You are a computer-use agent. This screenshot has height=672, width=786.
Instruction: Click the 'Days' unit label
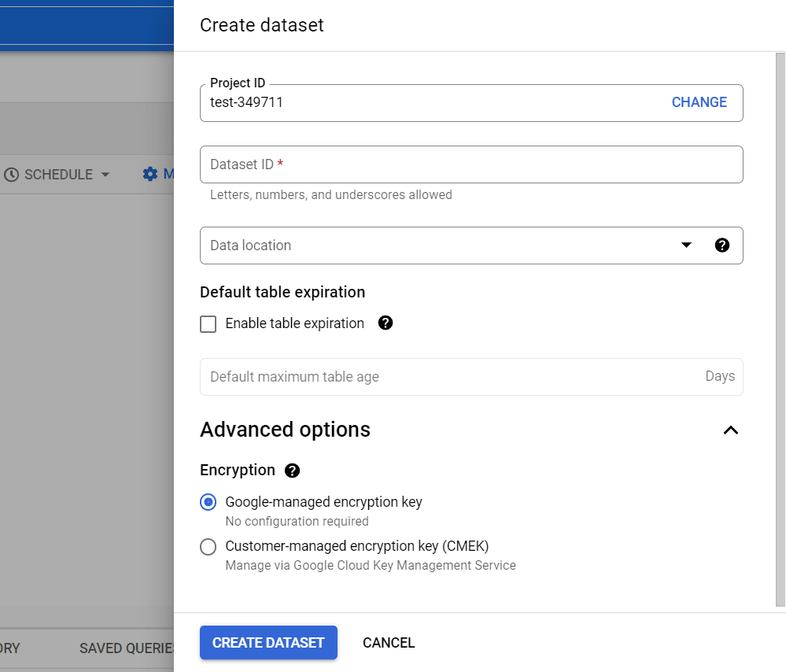pos(720,376)
